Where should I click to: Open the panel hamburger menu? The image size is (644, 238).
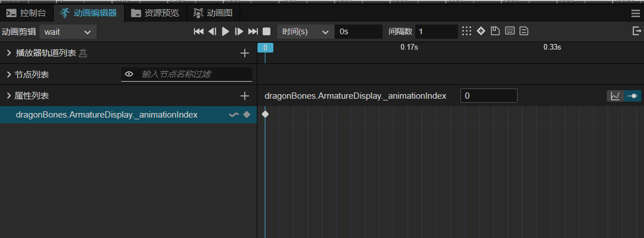pyautogui.click(x=635, y=14)
